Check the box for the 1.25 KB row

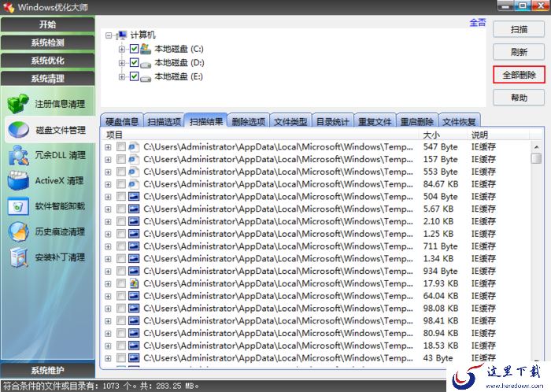point(121,234)
